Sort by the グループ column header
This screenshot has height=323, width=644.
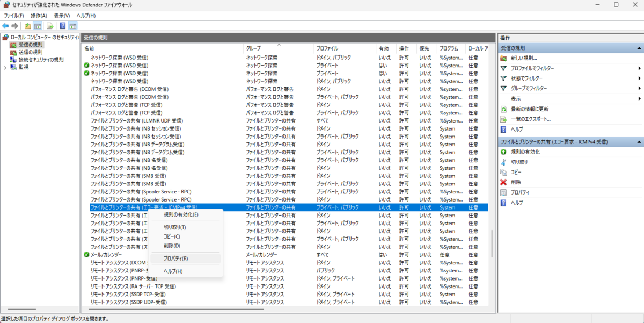[279, 48]
